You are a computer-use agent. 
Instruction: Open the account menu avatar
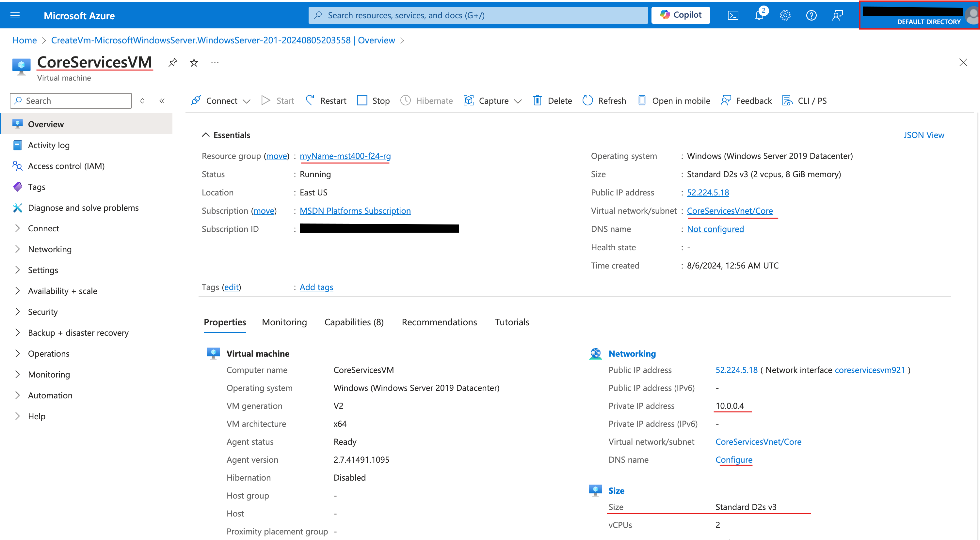coord(972,15)
